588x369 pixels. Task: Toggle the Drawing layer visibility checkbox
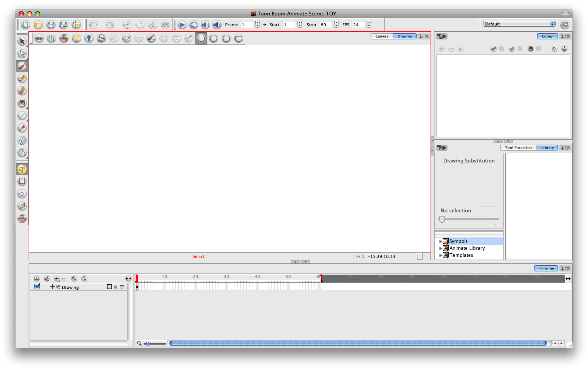coord(37,287)
